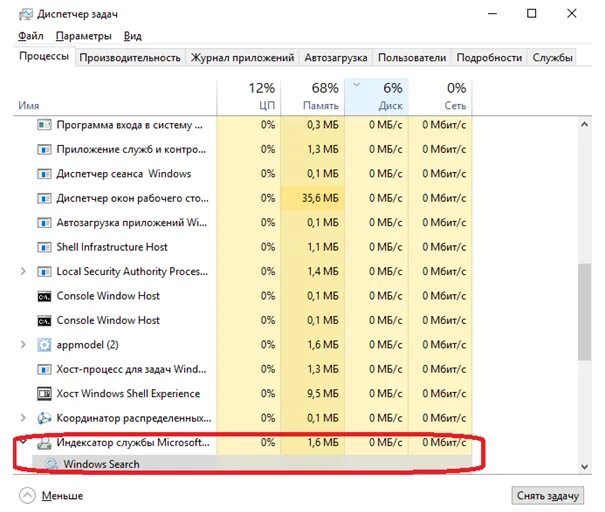This screenshot has width=605, height=512.
Task: Click the Индексатор службы Microsoft icon
Action: (44, 443)
